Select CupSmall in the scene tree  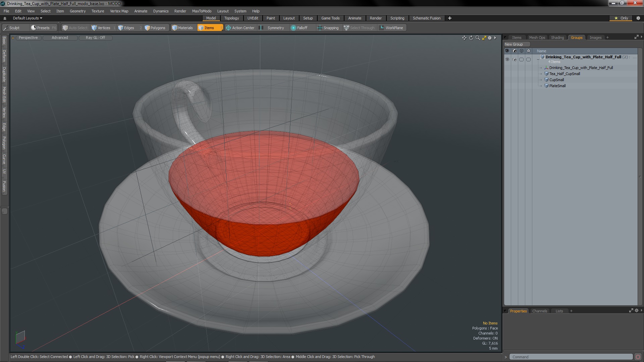(x=556, y=79)
